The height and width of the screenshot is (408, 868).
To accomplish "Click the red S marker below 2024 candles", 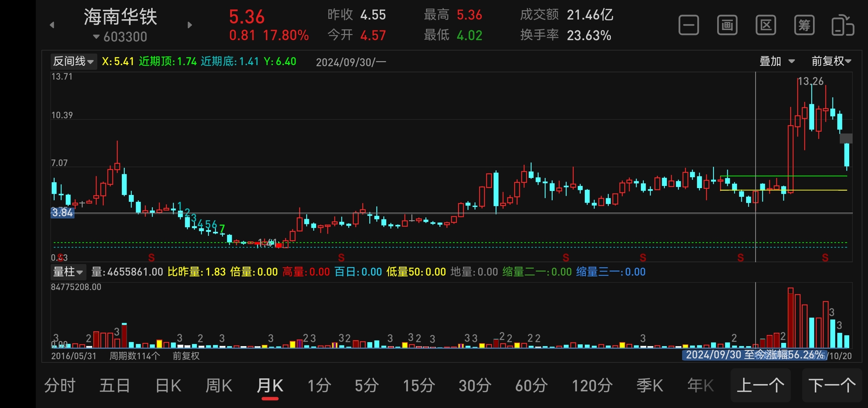I will pyautogui.click(x=740, y=258).
